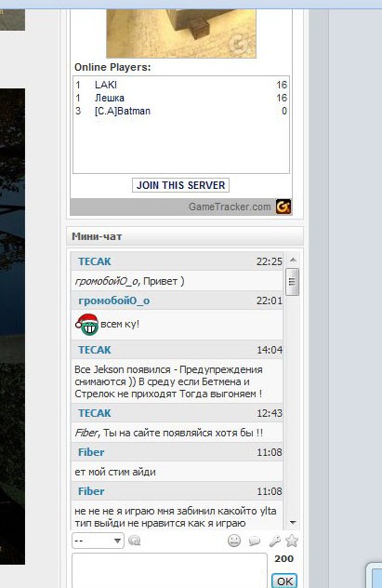This screenshot has width=382, height=588.
Task: Open the громобойO_o user profile link
Action: [x=113, y=301]
